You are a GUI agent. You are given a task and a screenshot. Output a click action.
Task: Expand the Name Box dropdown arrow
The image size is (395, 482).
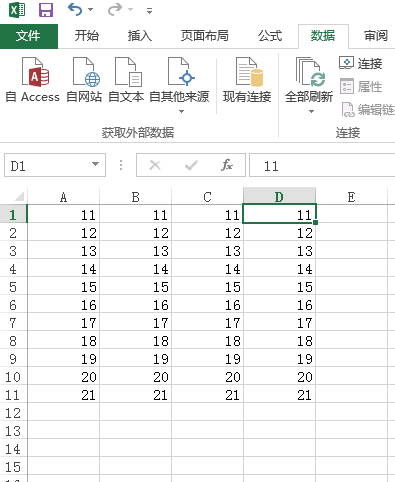96,164
